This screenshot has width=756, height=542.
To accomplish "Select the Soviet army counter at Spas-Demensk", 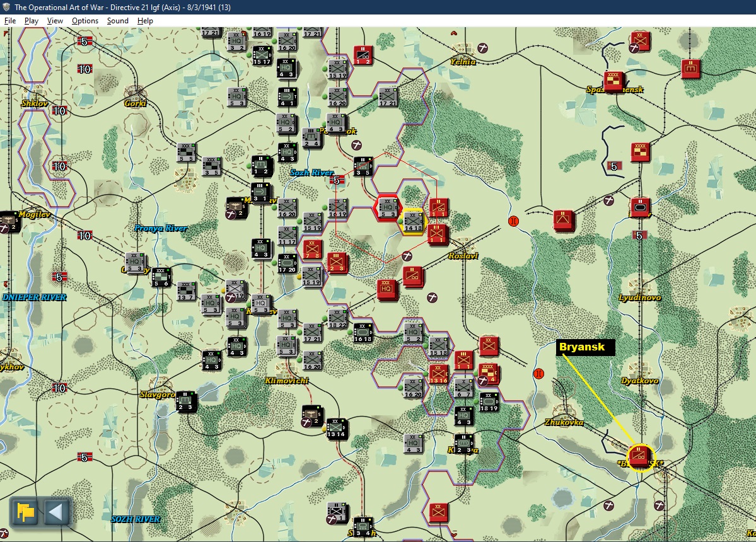I will [614, 81].
